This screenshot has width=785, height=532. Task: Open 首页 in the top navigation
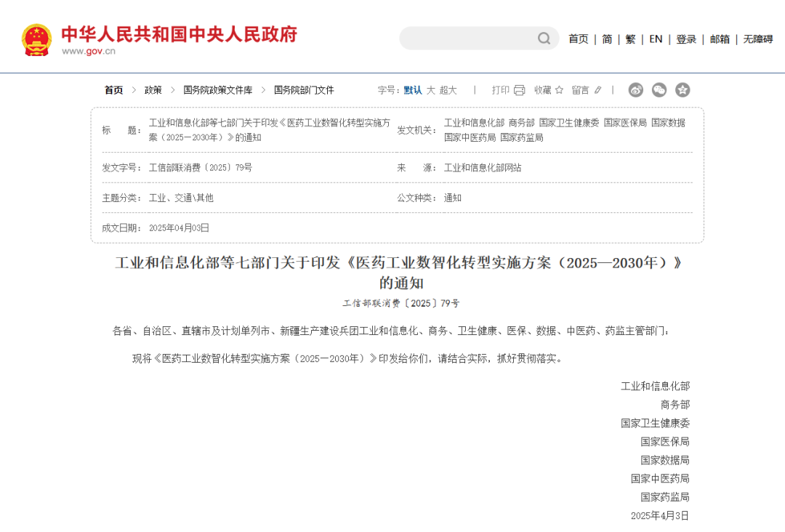tap(579, 39)
